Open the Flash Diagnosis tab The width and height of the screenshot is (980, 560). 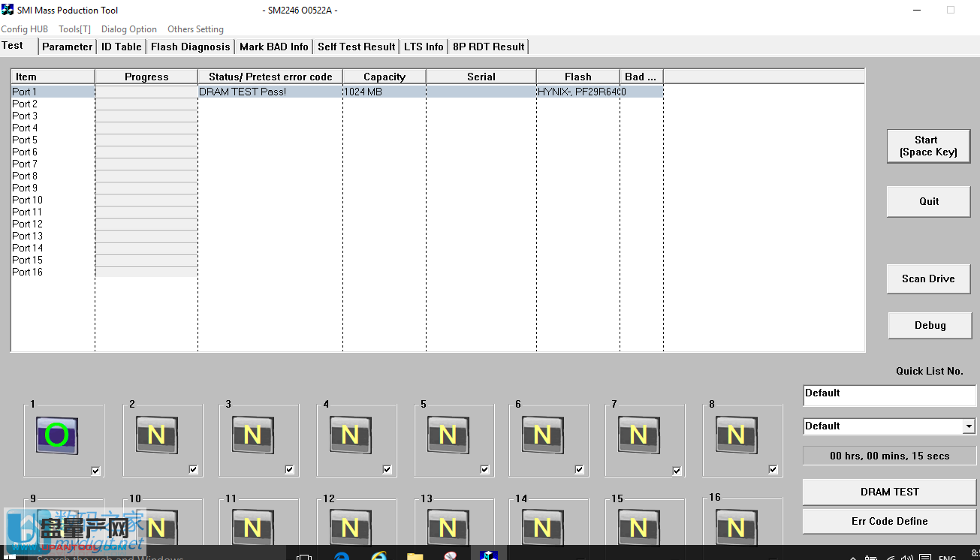click(191, 47)
